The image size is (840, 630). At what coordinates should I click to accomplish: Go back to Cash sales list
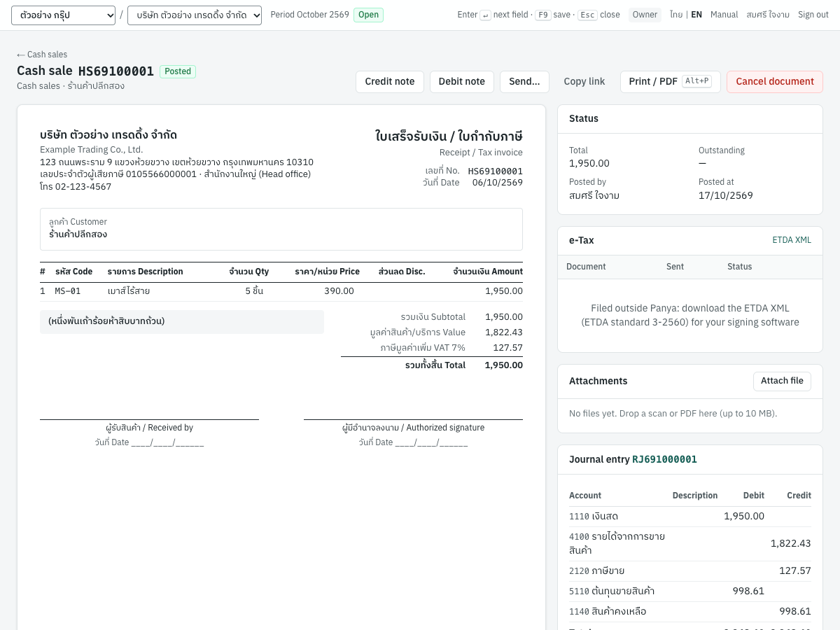point(42,55)
